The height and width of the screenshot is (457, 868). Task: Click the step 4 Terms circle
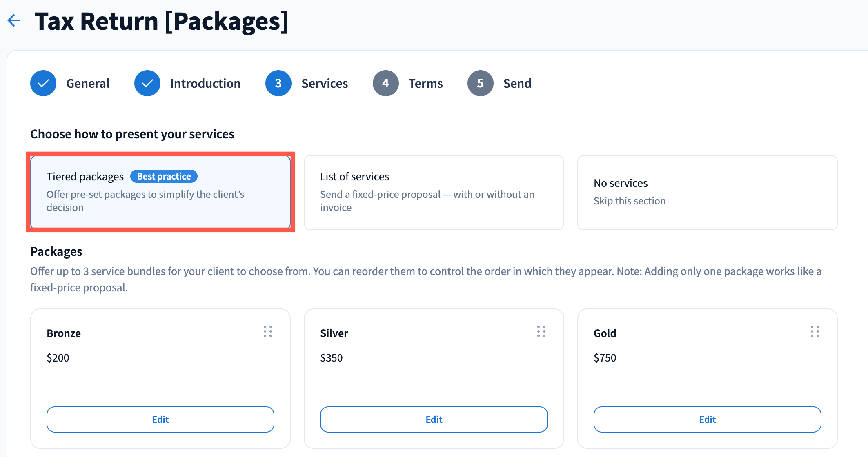pyautogui.click(x=386, y=83)
